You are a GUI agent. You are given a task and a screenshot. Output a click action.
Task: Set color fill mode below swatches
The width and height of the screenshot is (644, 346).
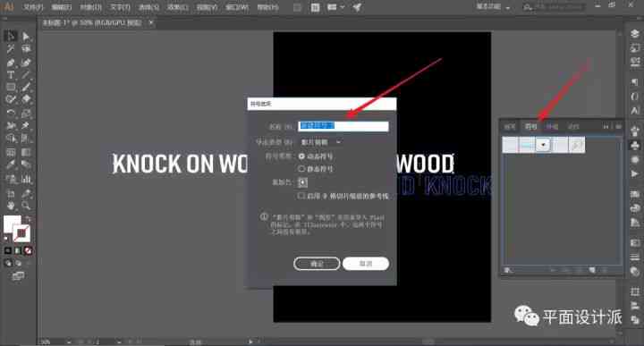[8, 250]
